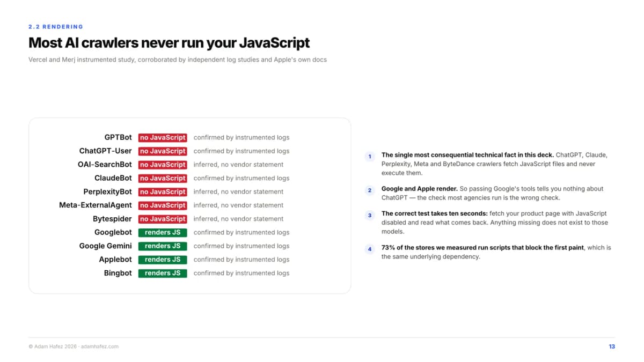Click the bold text 'The correct test takes ten seconds:'
644x362 pixels.
(435, 213)
